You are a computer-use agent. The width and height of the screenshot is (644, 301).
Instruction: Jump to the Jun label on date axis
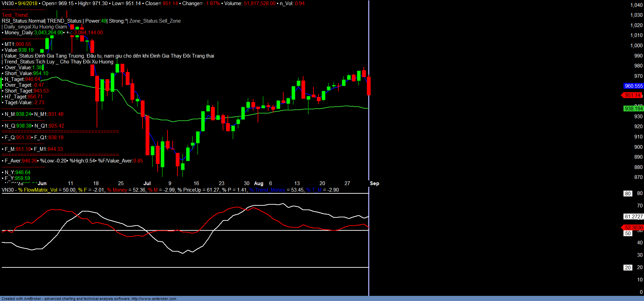coord(42,183)
